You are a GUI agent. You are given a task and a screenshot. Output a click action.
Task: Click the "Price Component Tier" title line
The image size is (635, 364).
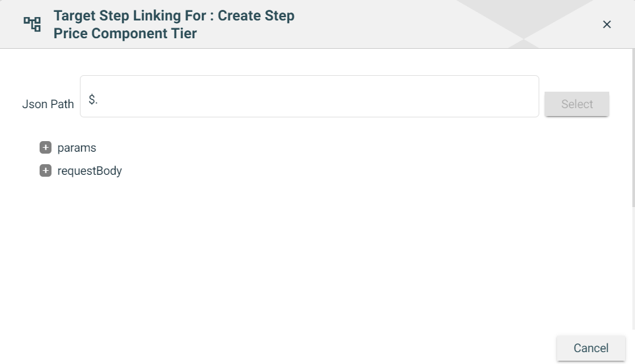coord(125,34)
